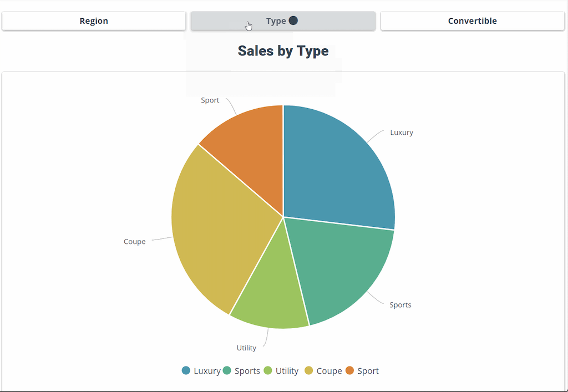Click the Utility legend label text
The width and height of the screenshot is (568, 392).
287,371
